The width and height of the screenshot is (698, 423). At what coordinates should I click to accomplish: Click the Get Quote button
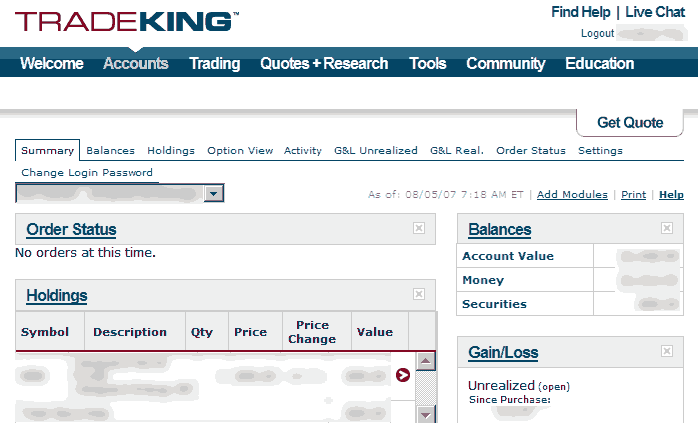pos(630,123)
